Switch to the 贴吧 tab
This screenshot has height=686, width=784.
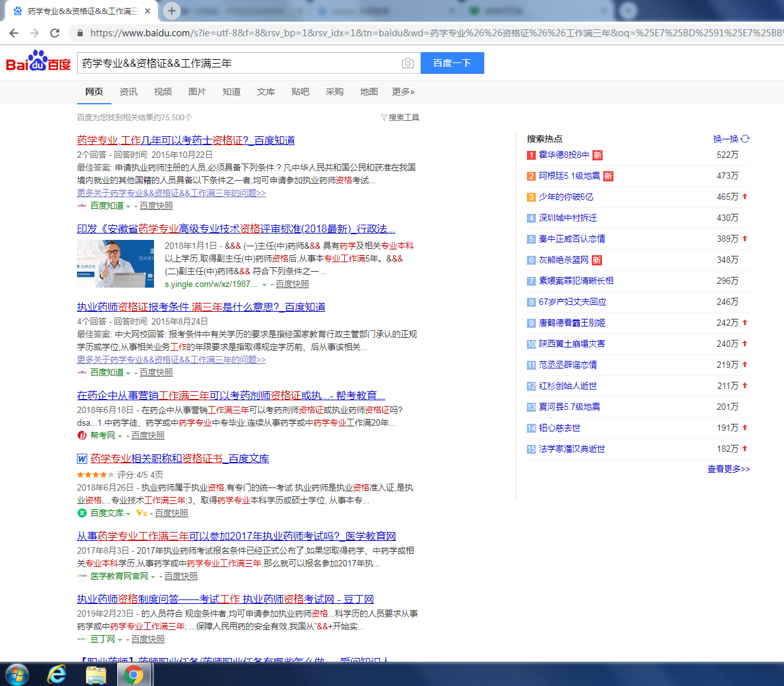[300, 92]
